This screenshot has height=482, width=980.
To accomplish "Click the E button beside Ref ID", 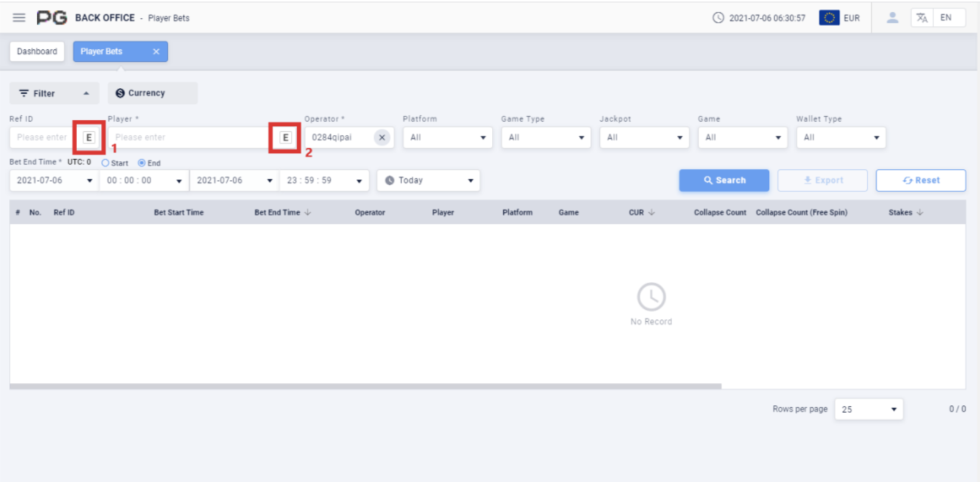I will point(89,138).
